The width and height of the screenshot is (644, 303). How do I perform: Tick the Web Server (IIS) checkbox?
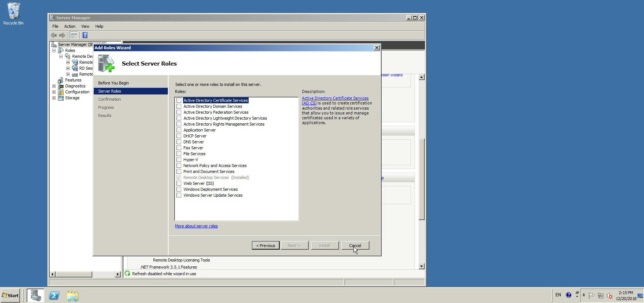point(179,183)
